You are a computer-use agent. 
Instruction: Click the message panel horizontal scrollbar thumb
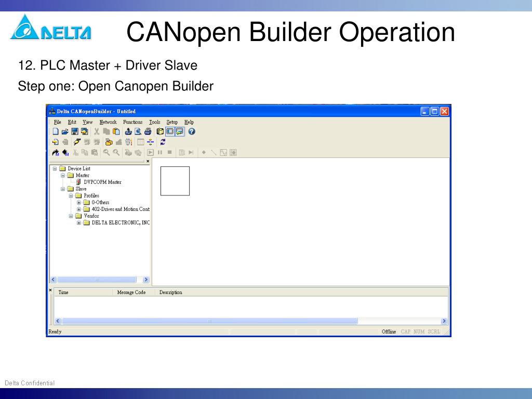coord(210,321)
